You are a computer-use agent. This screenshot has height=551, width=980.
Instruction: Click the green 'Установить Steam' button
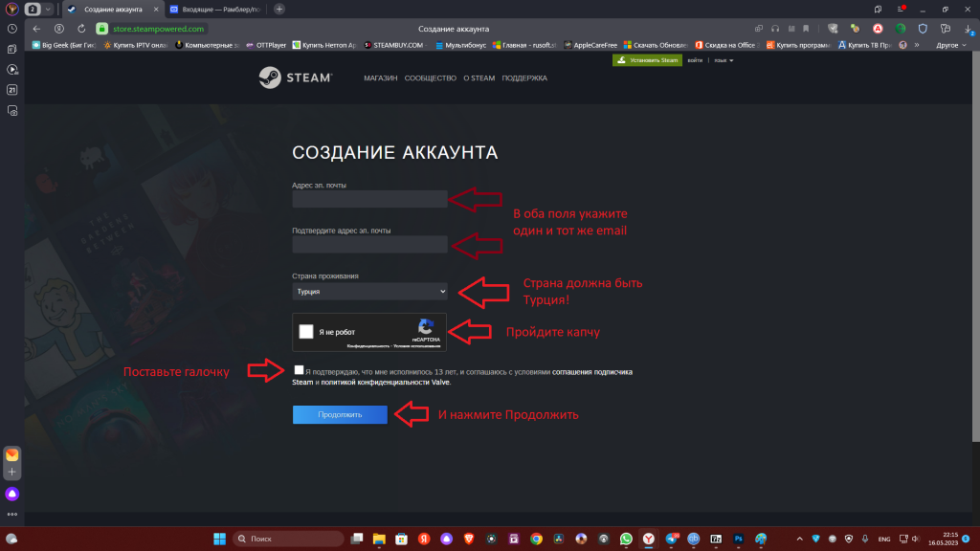point(647,60)
